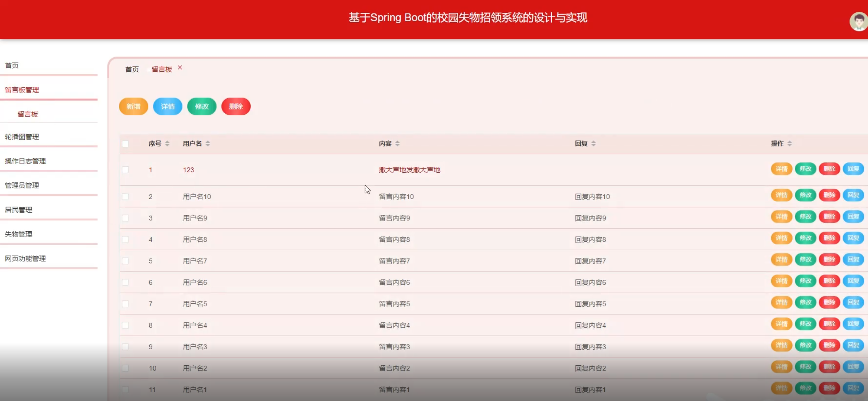The image size is (868, 401).
Task: Open 留言板 submenu item in sidebar
Action: 28,114
